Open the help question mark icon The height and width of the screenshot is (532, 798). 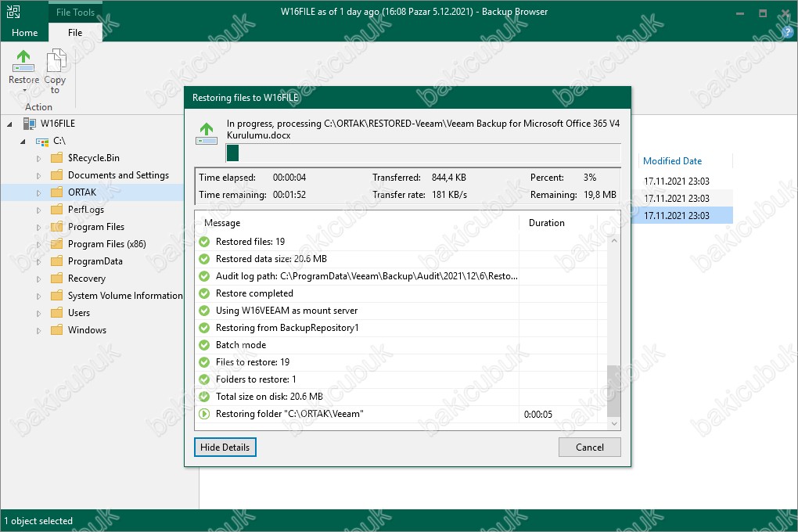point(788,32)
